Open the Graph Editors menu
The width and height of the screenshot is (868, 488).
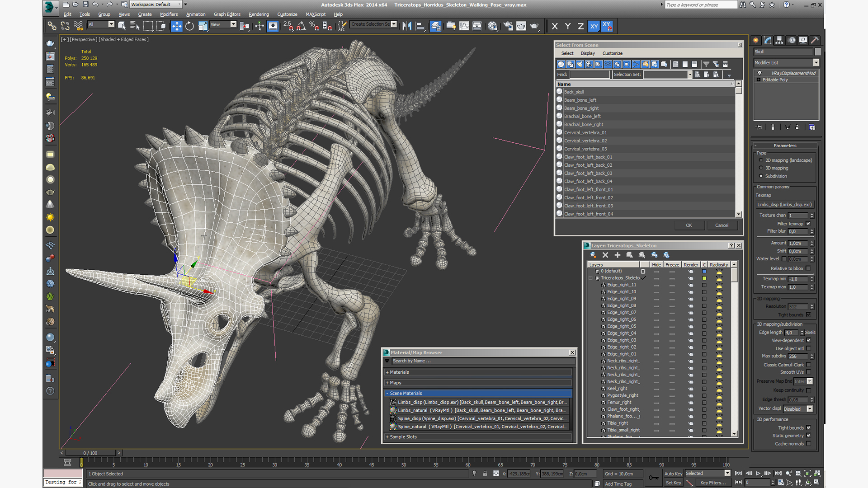tap(227, 14)
